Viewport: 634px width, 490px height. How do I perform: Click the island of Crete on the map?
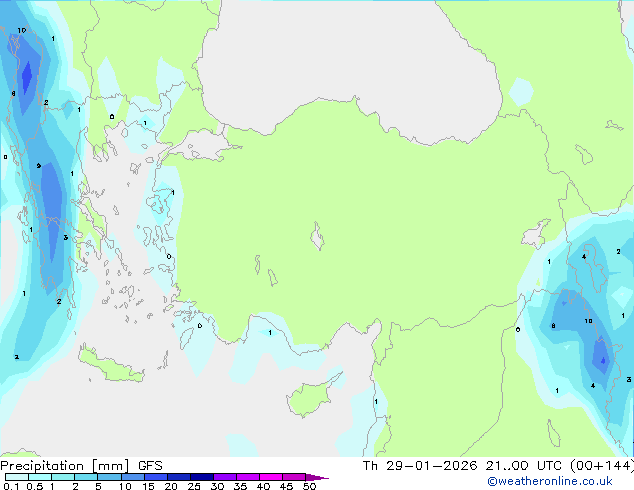tap(110, 365)
